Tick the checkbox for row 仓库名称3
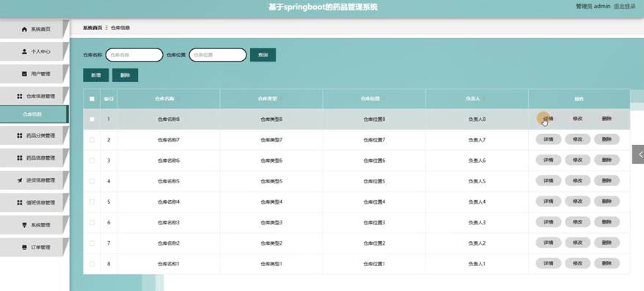The height and width of the screenshot is (291, 644). coord(92,222)
